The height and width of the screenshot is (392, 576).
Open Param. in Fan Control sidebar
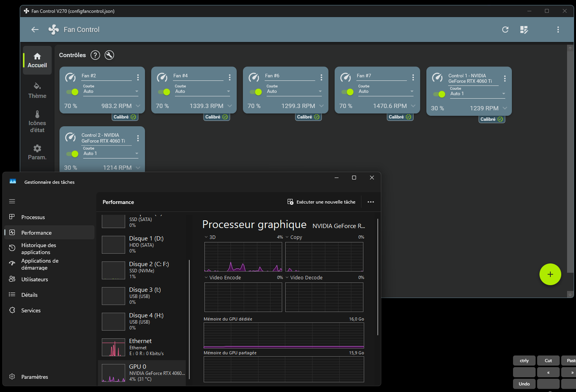tap(37, 153)
